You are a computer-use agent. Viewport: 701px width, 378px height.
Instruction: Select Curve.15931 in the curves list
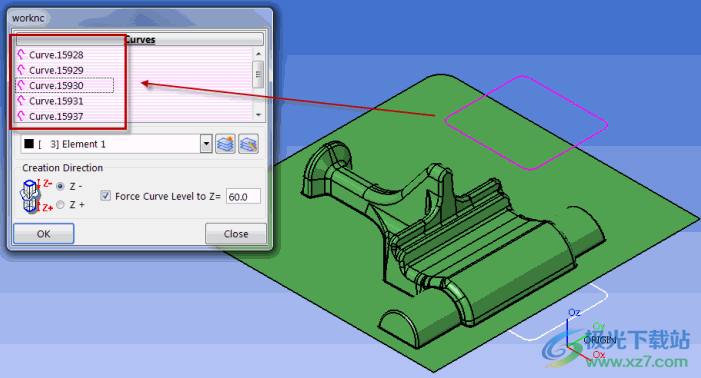(56, 101)
